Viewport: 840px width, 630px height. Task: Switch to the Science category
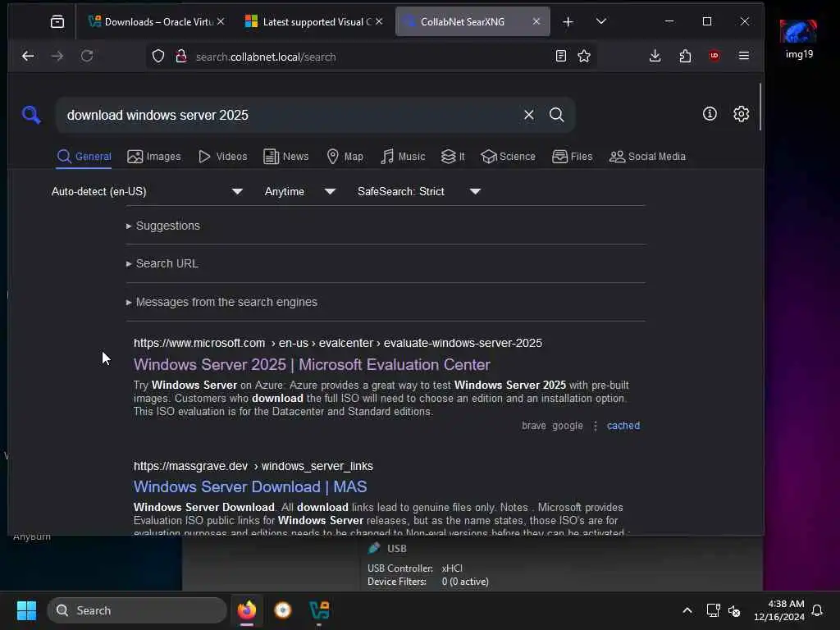point(508,157)
